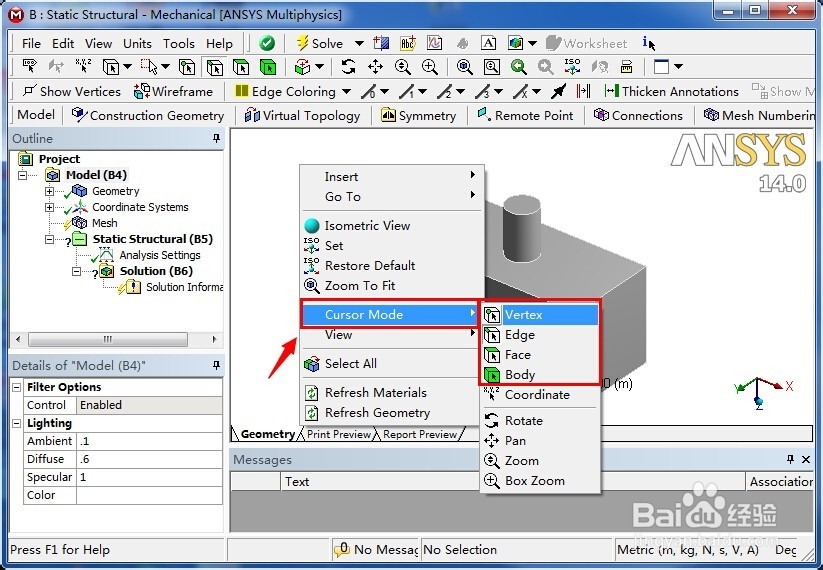Screen dimensions: 823x570
Task: Click the green checkmark icon beside Help
Action: click(x=267, y=43)
